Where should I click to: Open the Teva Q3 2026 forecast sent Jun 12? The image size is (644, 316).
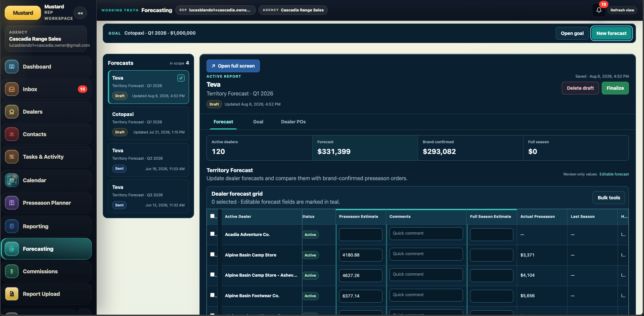point(148,196)
